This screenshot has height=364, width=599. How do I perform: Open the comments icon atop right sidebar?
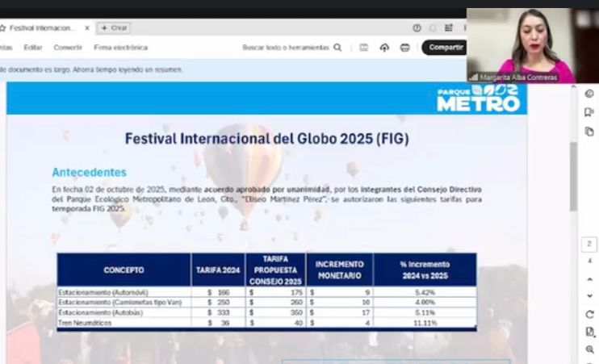[x=589, y=94]
